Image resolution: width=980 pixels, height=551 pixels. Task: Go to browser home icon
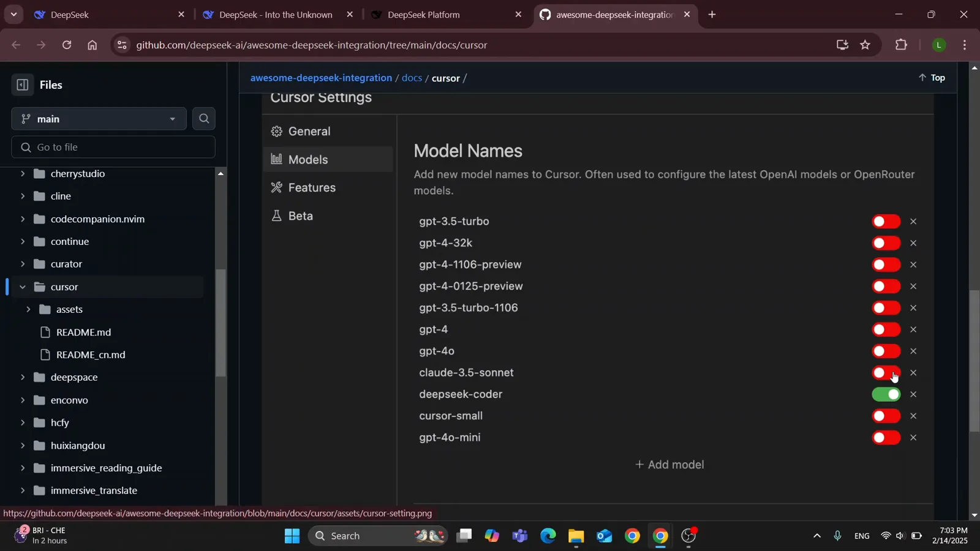[x=92, y=45]
